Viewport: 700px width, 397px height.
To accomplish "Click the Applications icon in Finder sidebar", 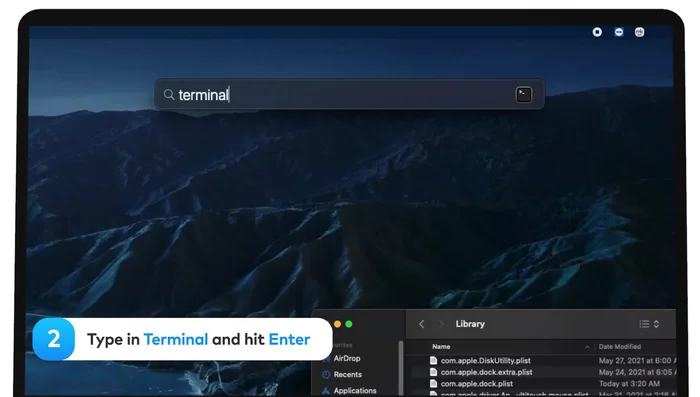I will [326, 391].
